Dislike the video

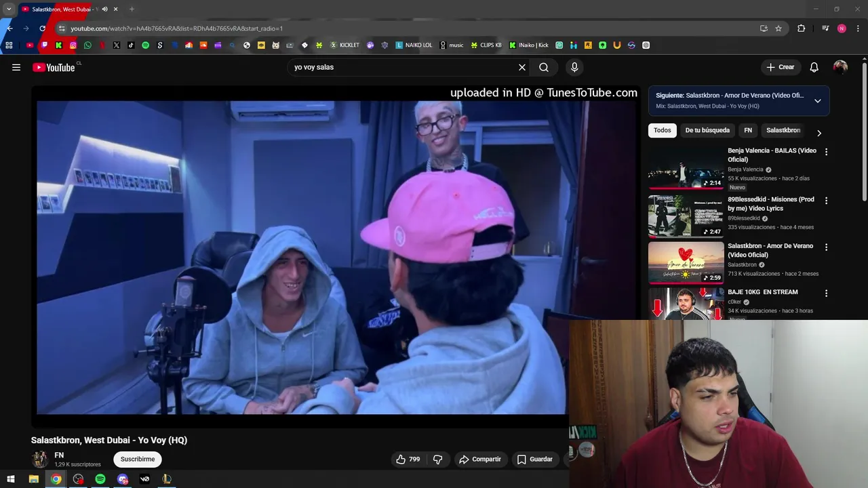(438, 459)
